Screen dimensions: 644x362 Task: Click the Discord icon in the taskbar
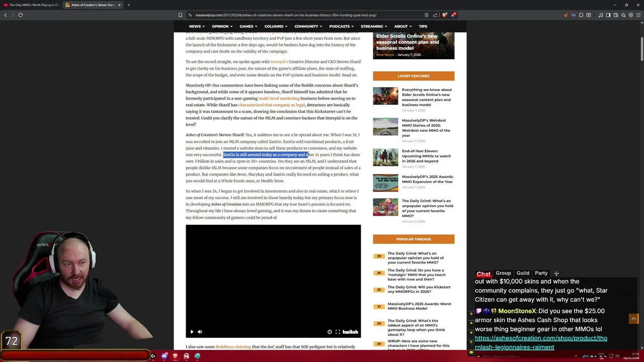164,356
